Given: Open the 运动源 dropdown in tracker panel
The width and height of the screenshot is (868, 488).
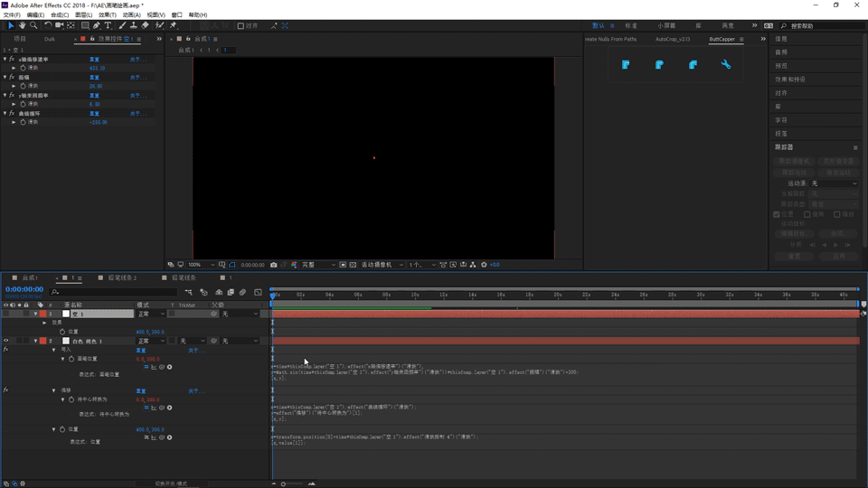Looking at the screenshot, I should (834, 183).
